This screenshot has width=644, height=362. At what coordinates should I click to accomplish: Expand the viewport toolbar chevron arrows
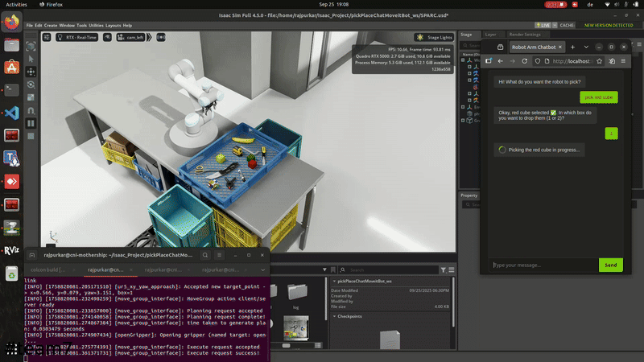coord(149,37)
